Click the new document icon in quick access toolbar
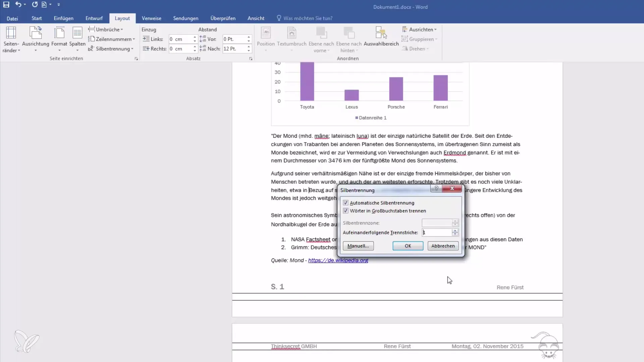The width and height of the screenshot is (644, 362). coord(44,5)
